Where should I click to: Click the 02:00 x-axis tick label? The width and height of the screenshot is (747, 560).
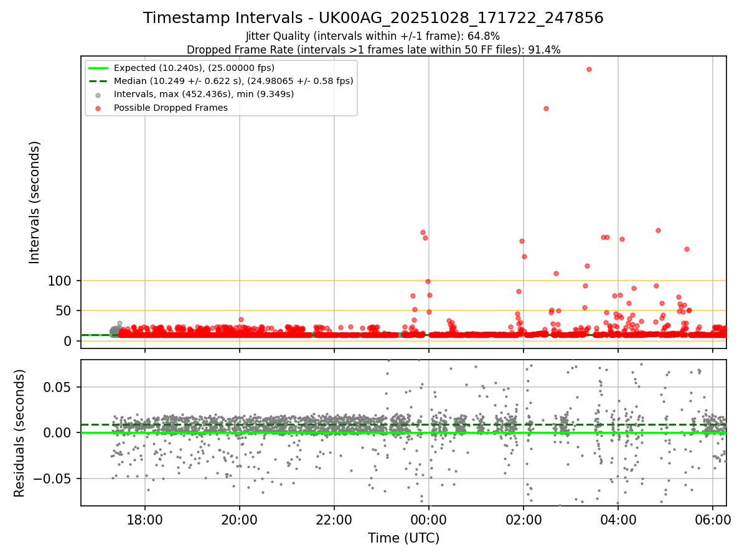524,519
